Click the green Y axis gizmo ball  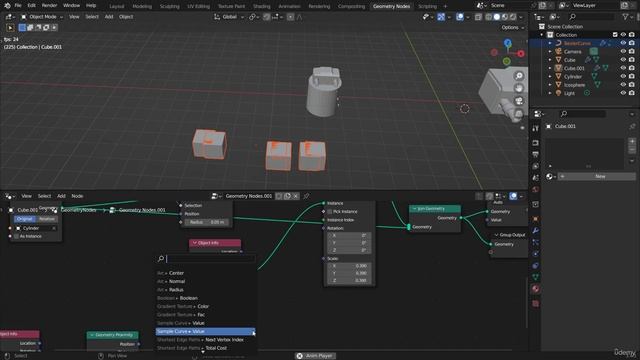[x=507, y=61]
